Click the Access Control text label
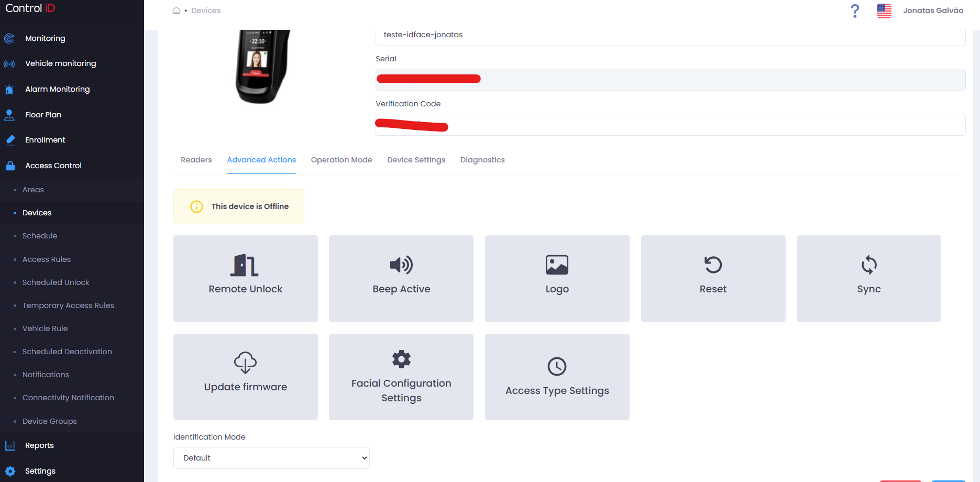980x482 pixels. tap(53, 166)
